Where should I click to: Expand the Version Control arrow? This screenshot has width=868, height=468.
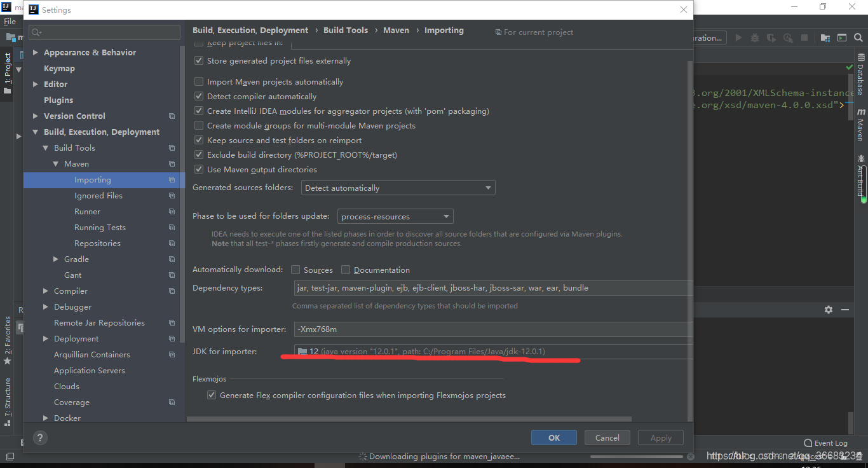[x=36, y=116]
